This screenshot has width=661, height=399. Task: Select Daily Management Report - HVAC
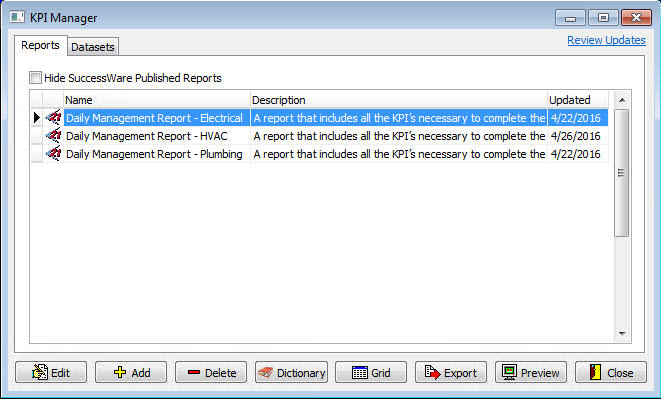(x=157, y=136)
